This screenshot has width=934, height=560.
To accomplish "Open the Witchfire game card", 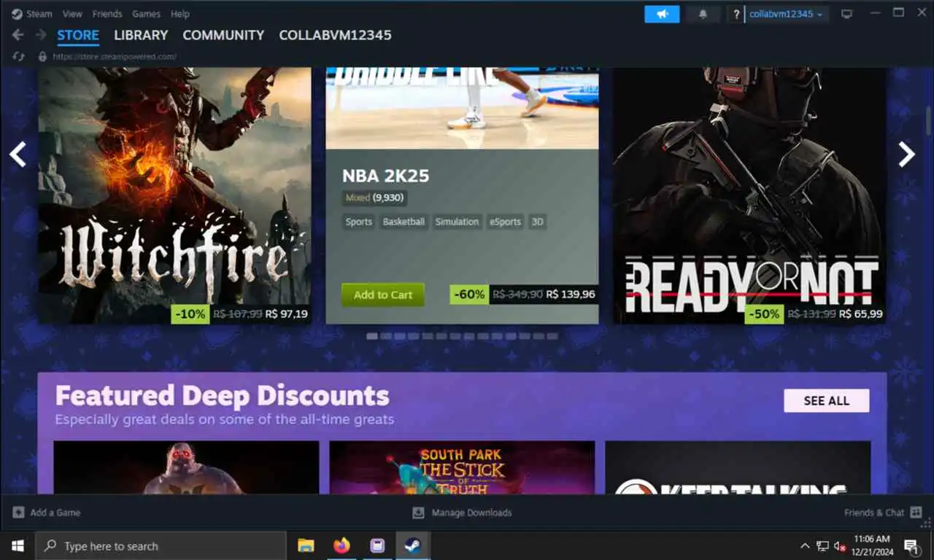I will click(174, 195).
